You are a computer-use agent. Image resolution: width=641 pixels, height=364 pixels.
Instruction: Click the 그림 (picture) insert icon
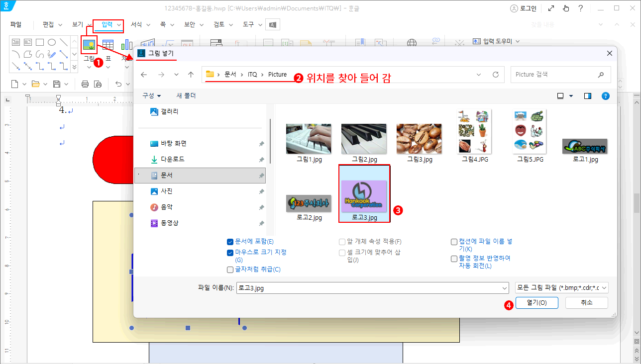(89, 45)
